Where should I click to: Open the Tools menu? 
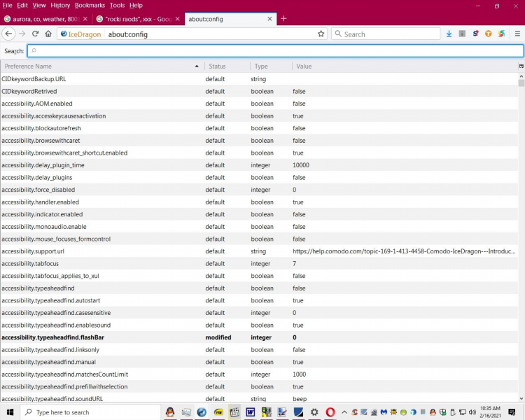click(x=117, y=6)
